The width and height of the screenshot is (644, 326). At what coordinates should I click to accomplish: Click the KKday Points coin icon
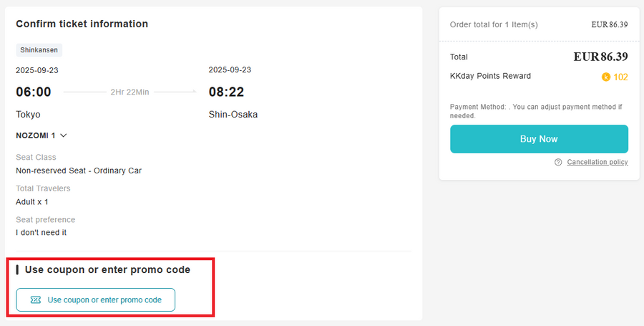point(606,77)
